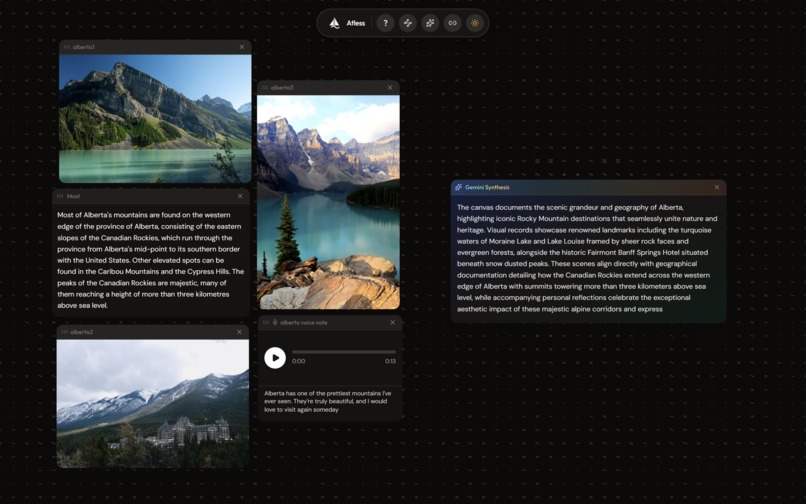Click the connected nodes toolbar icon
Screen dimensions: 806x504
[408, 23]
